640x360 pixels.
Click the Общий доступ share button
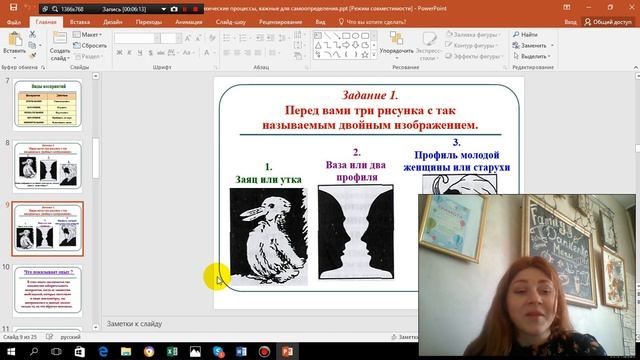pos(608,22)
